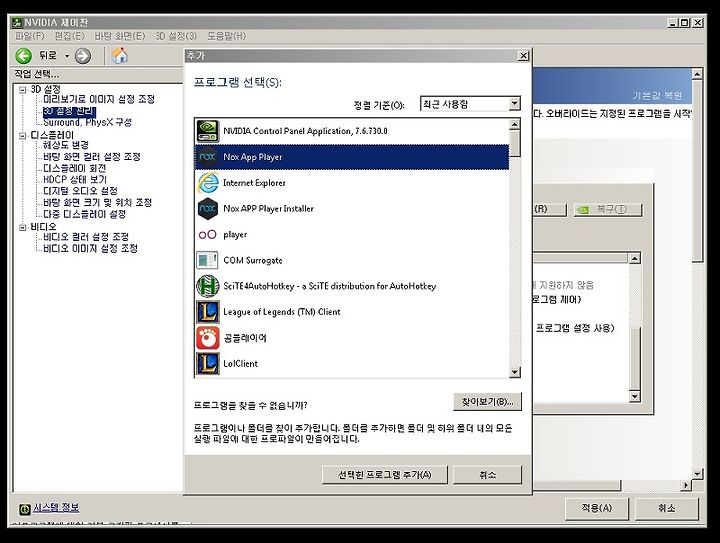Click 선택한 프로그램 추가(A) button
Viewport: 720px width, 543px height.
tap(385, 475)
